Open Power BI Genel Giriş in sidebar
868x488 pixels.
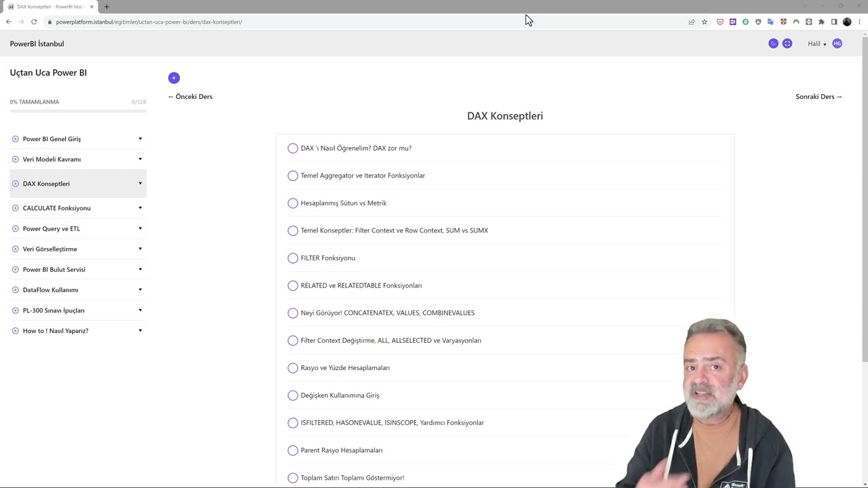click(x=52, y=139)
